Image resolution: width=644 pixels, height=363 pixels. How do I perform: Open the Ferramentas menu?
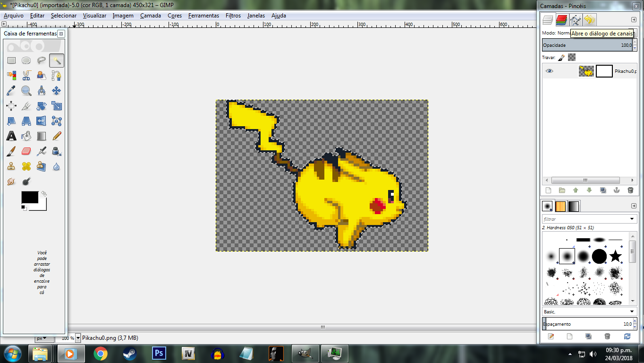tap(203, 16)
